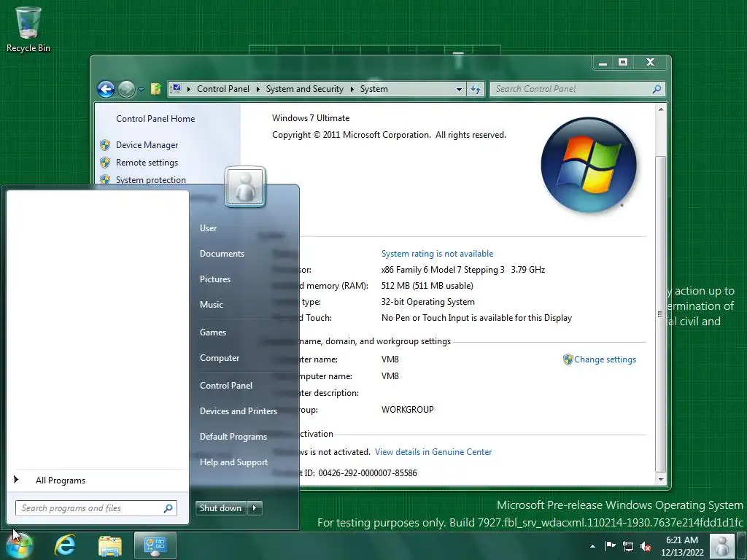747x560 pixels.
Task: Expand All Programs in Start menu
Action: [x=98, y=480]
